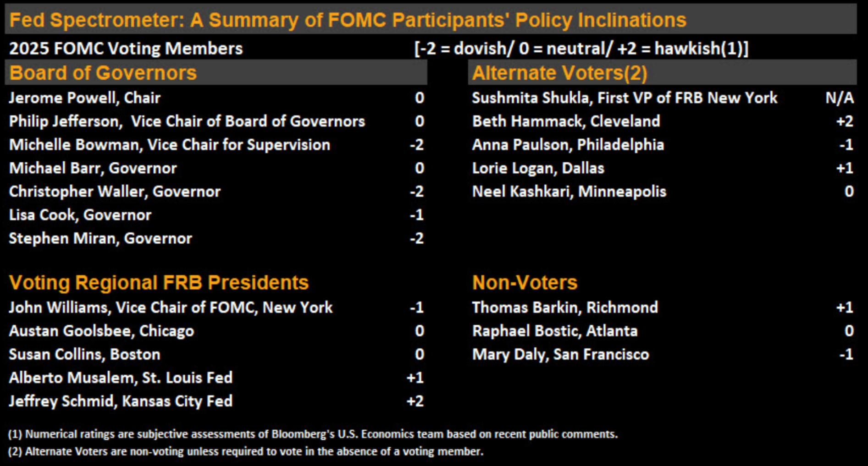
Task: Click John Williams, Vice Chair of FOMC
Action: coord(171,307)
